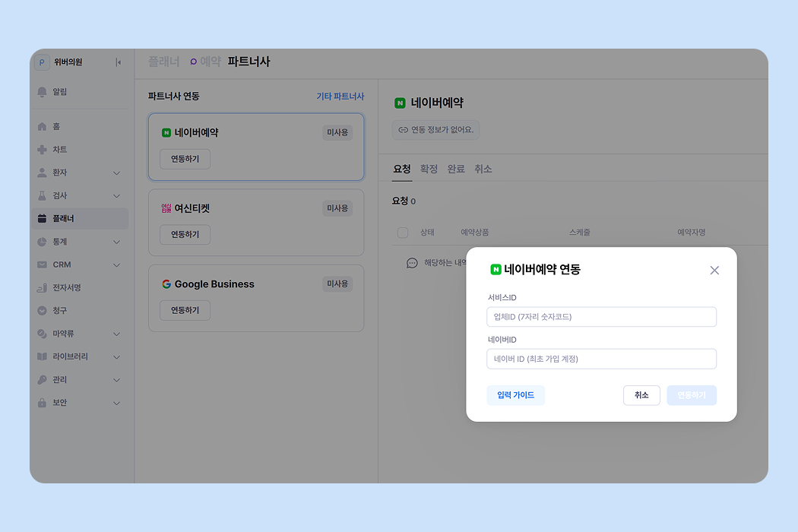The height and width of the screenshot is (532, 798).
Task: Open 전자서명 signature icon
Action: tap(43, 287)
